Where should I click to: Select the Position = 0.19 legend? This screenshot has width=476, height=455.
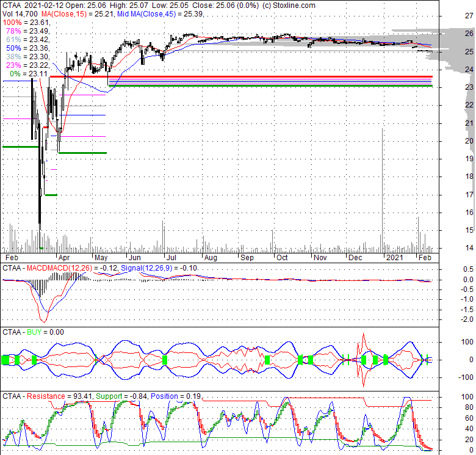pos(176,396)
